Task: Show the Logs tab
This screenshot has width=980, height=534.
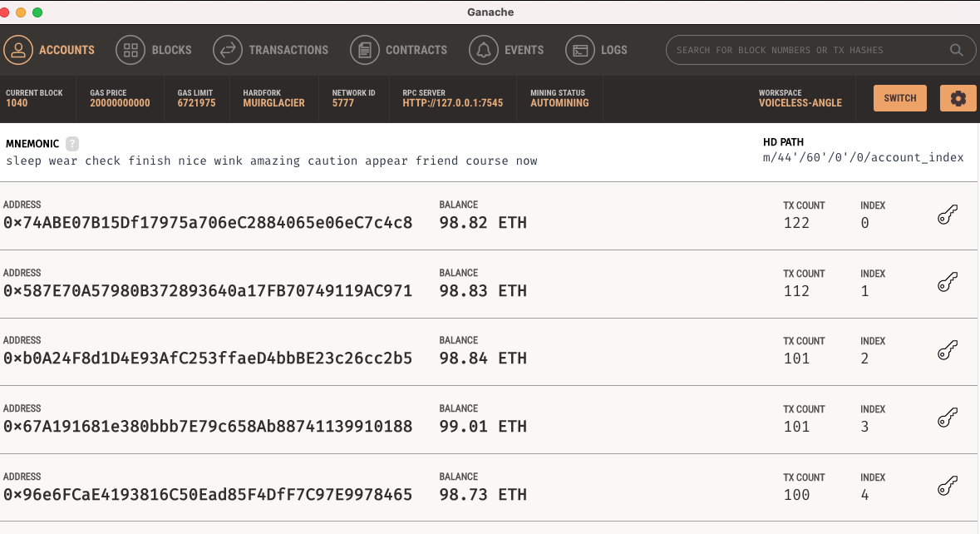Action: click(596, 50)
